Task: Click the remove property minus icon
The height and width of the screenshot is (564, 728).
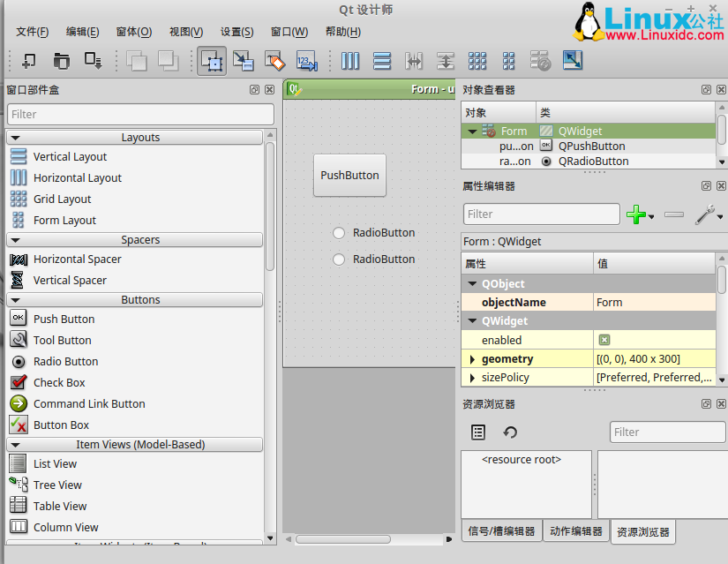Action: coord(674,214)
